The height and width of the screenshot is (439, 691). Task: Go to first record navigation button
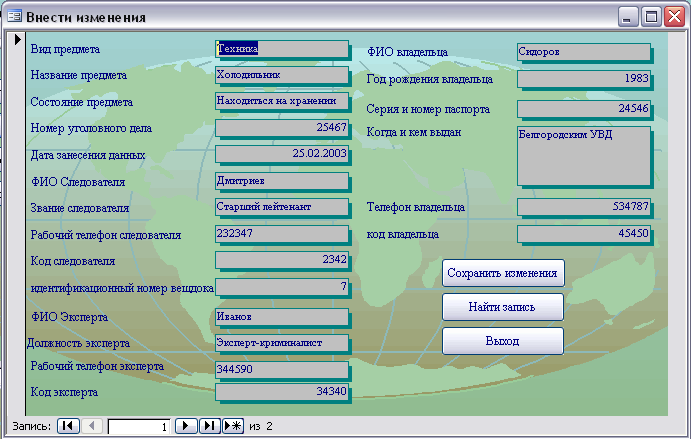pos(68,426)
